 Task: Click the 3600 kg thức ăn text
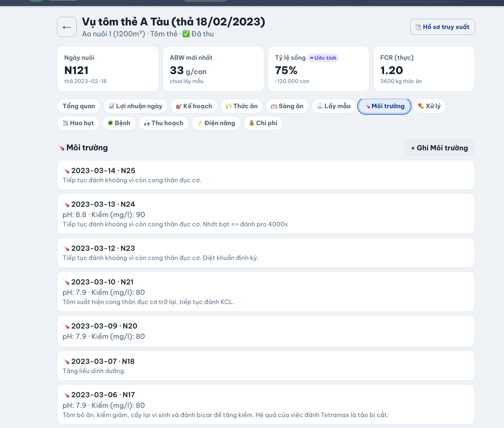(401, 81)
